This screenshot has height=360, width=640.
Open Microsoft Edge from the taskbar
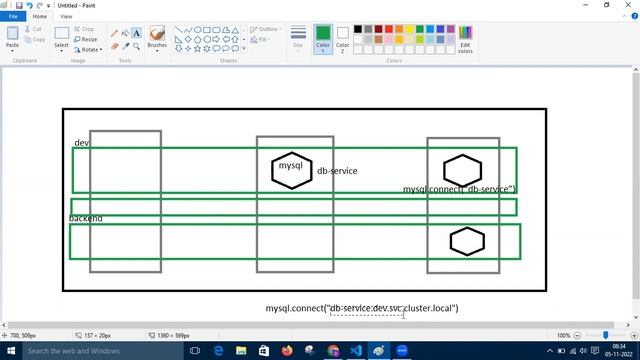click(x=218, y=351)
